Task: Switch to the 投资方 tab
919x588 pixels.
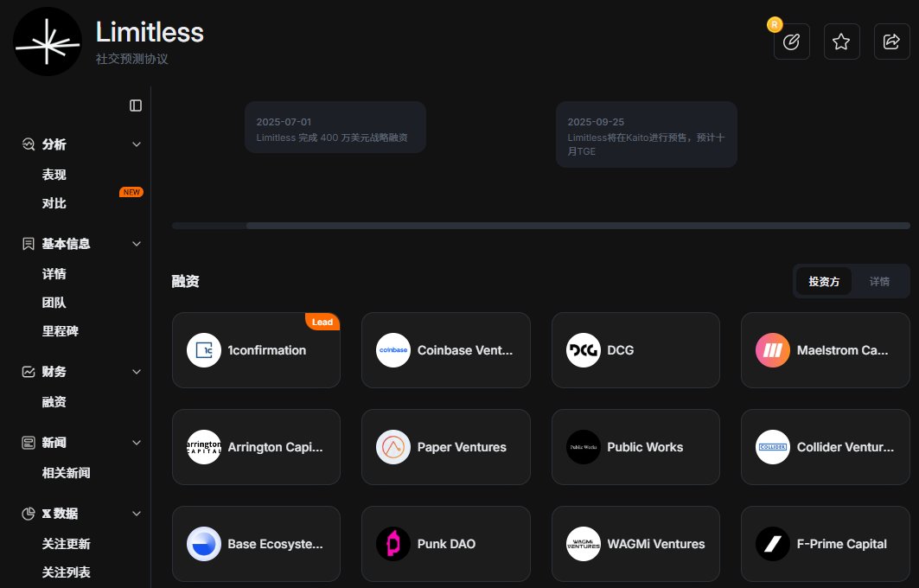Action: [824, 281]
